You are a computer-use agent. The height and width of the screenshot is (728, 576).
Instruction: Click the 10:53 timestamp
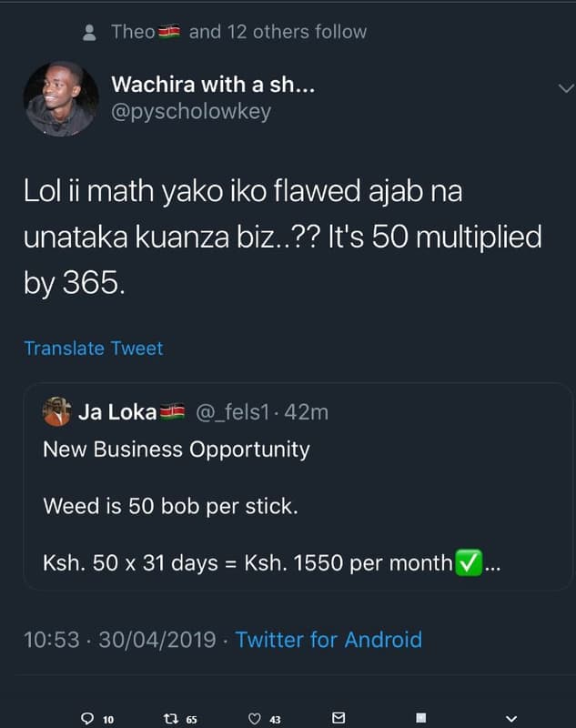point(56,641)
